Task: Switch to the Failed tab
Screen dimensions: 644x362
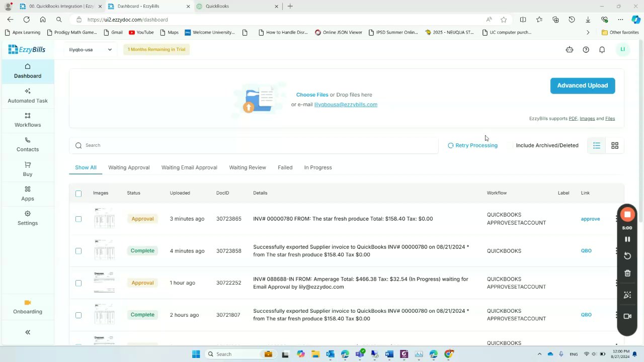Action: pos(285,167)
